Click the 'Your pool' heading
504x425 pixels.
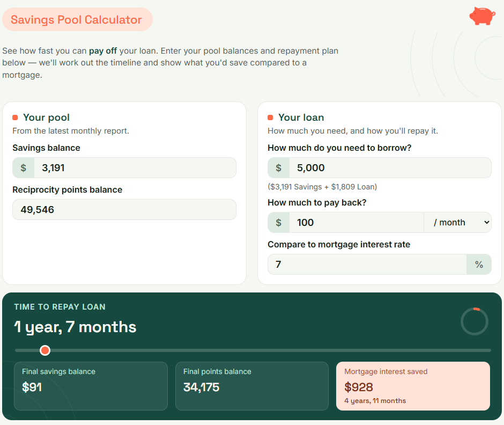46,118
